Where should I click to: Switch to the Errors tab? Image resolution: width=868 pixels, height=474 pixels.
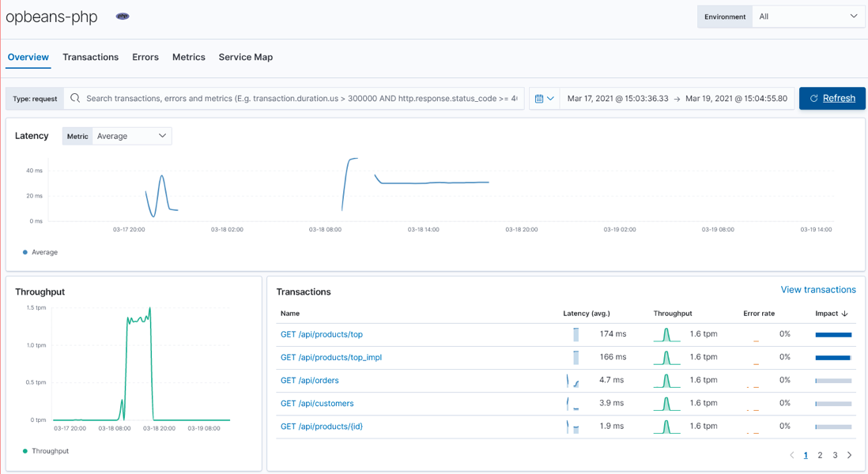point(145,57)
